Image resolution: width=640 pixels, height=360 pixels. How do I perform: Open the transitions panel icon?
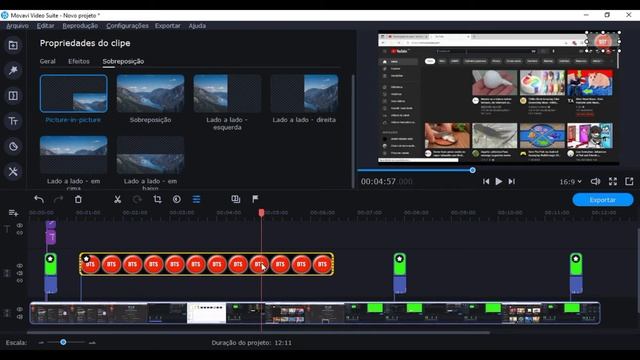[13, 96]
